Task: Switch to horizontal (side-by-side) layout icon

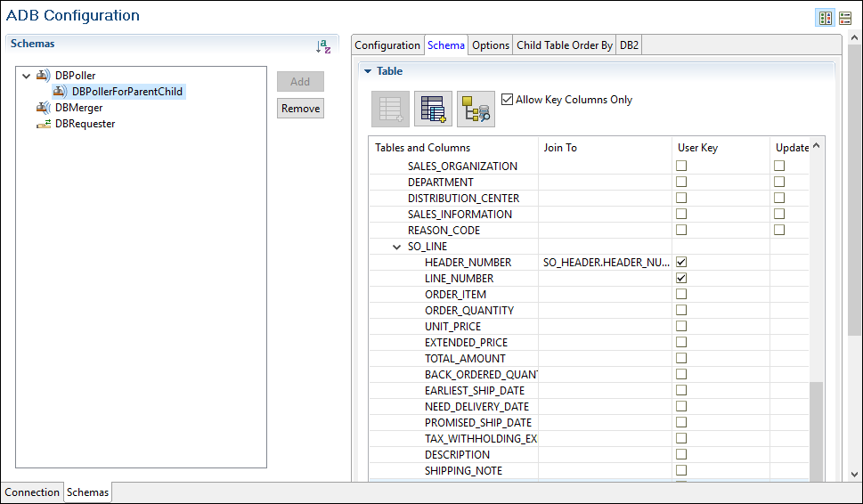Action: (x=826, y=18)
